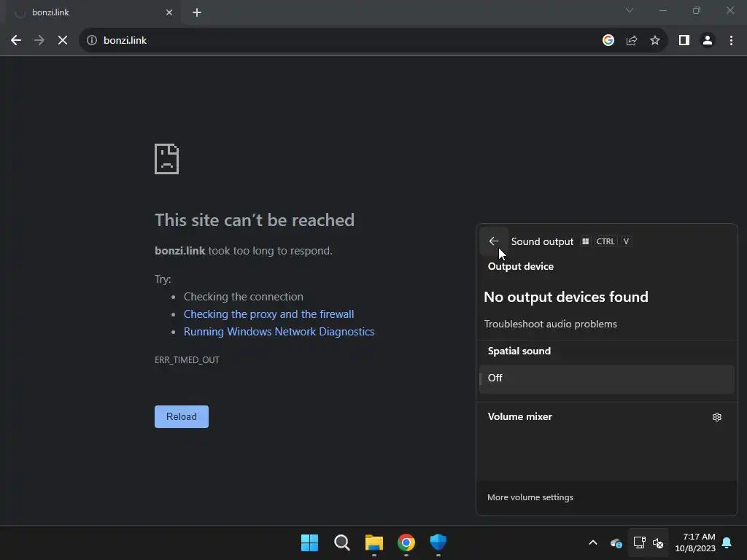
Task: Click the muted speaker tray icon
Action: [658, 542]
